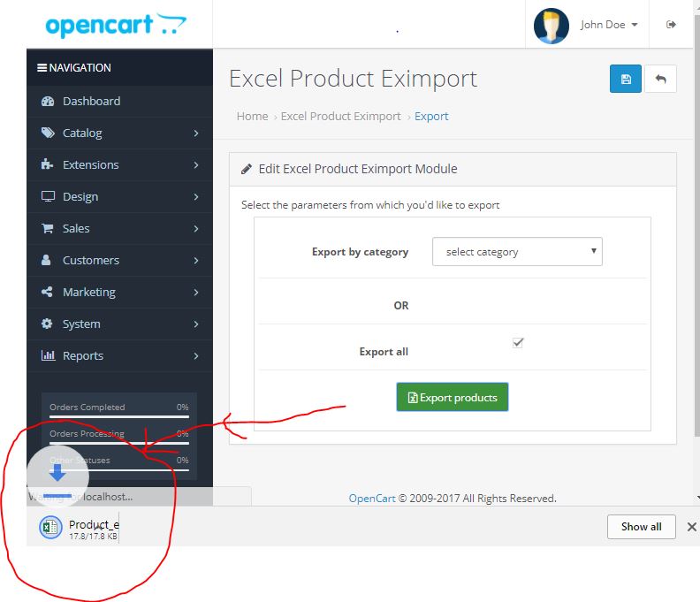Click Excel Product Eximport breadcrumb link
Viewport: 700px width, 602px height.
340,117
